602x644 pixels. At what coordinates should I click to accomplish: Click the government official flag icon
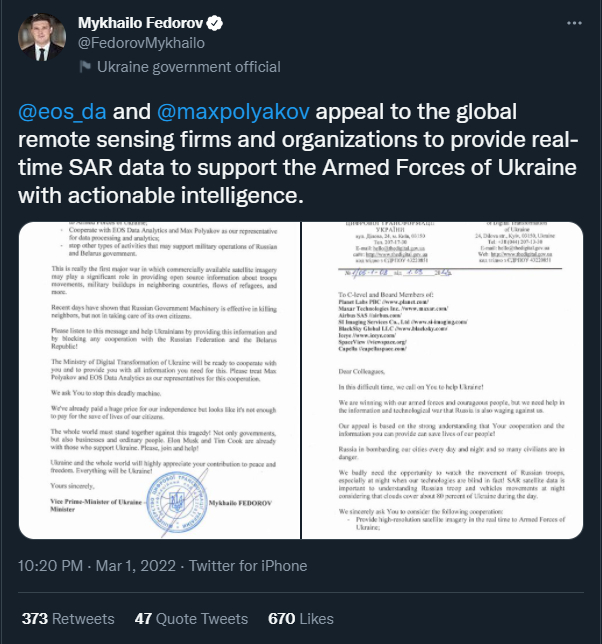click(x=85, y=67)
